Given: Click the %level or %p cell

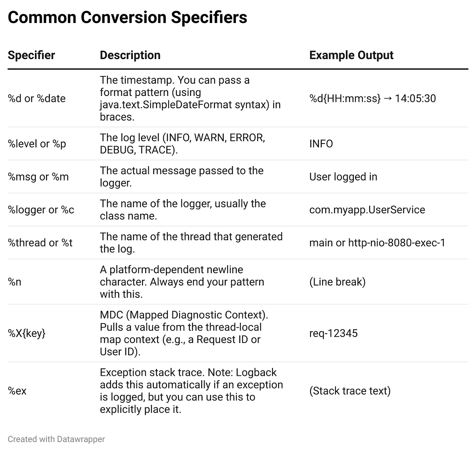Looking at the screenshot, I should coord(37,144).
